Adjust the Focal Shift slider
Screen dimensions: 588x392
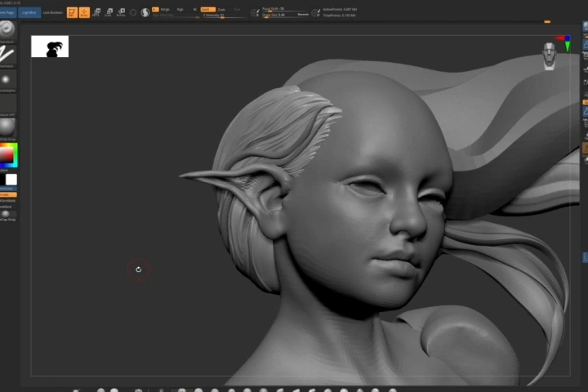[x=285, y=9]
